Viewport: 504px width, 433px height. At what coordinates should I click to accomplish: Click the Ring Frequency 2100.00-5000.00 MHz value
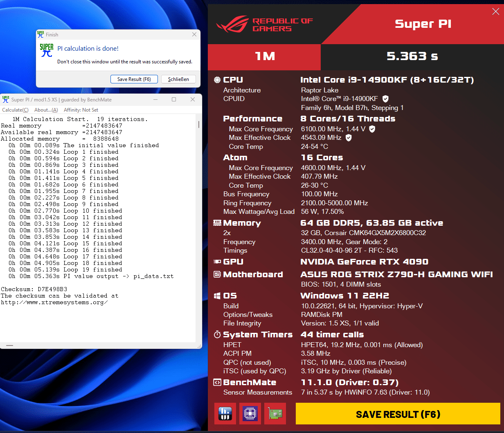click(335, 203)
